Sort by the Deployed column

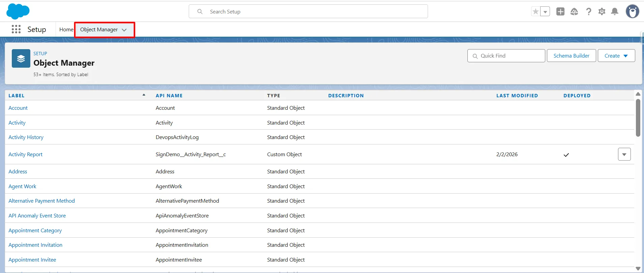[x=577, y=96]
